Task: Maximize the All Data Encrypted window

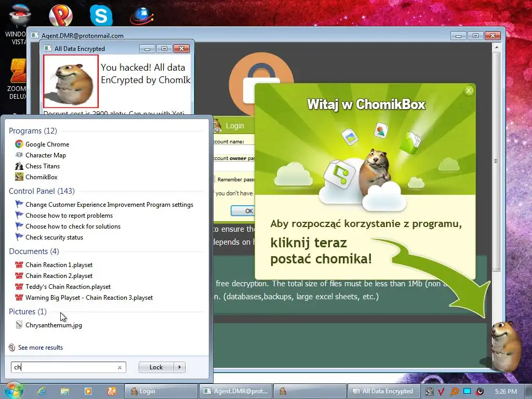Action: click(164, 49)
